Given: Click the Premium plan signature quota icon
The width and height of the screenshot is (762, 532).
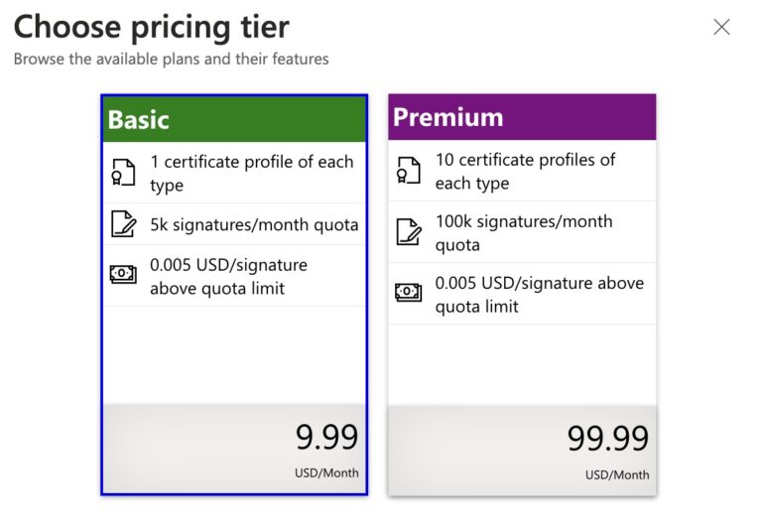Looking at the screenshot, I should (x=408, y=232).
